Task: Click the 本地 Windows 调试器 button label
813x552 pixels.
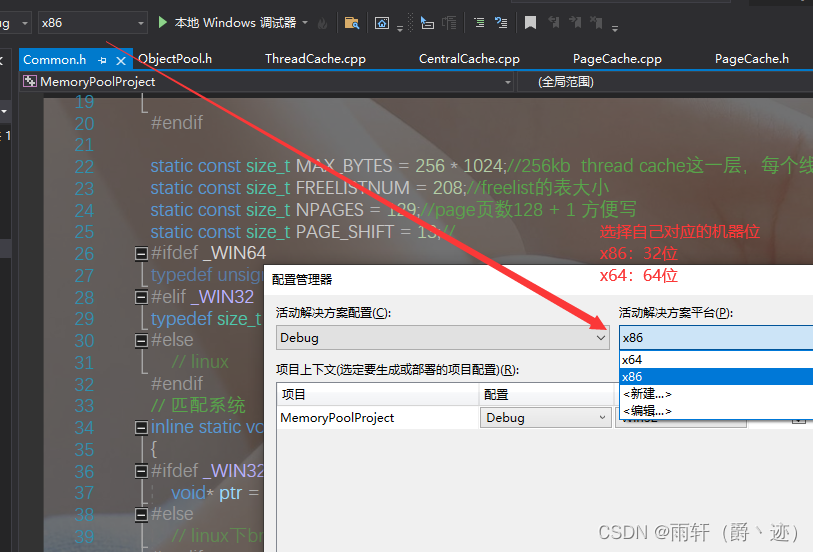Action: click(x=235, y=23)
